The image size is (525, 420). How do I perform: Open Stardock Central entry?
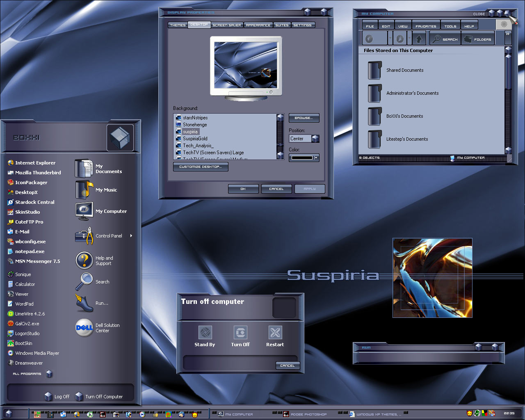[x=31, y=202]
